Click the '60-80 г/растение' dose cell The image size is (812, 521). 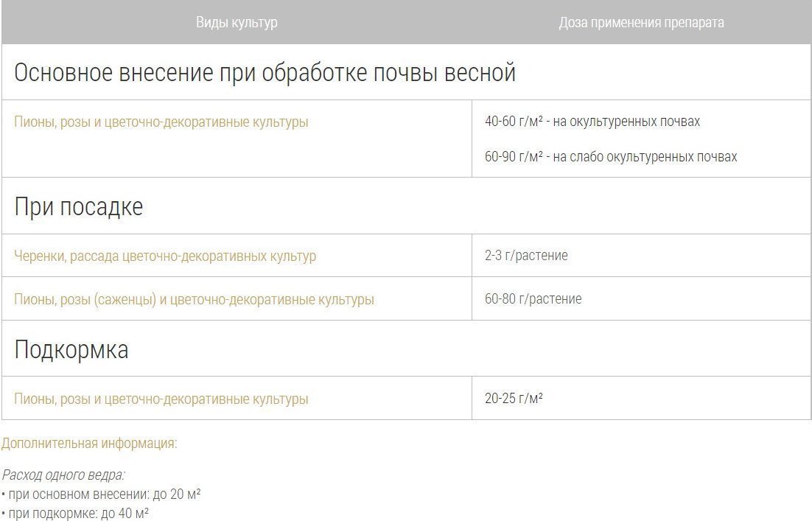click(x=533, y=299)
